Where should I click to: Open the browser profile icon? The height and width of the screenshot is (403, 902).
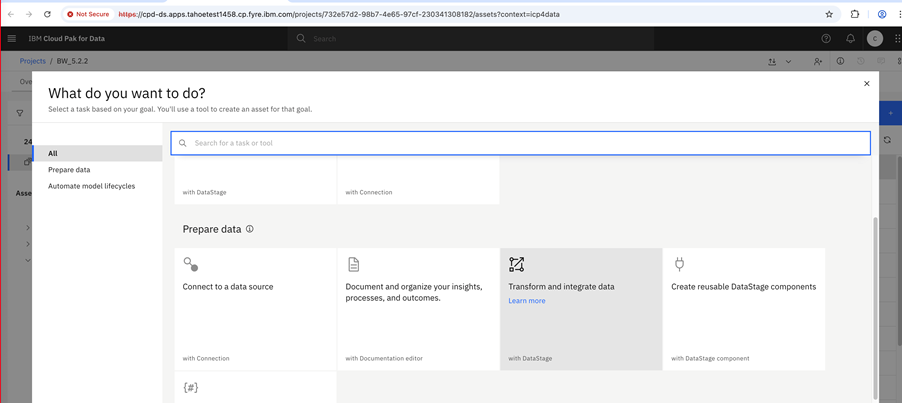(882, 14)
